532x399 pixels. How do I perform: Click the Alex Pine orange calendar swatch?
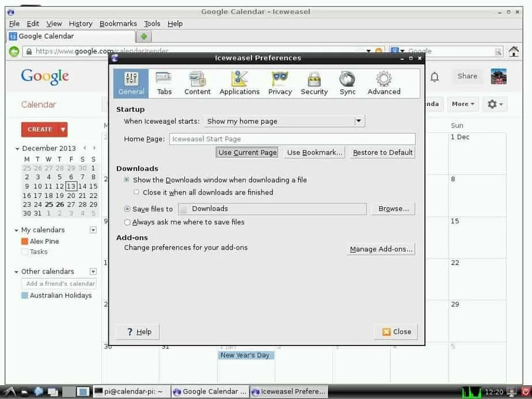pyautogui.click(x=25, y=242)
